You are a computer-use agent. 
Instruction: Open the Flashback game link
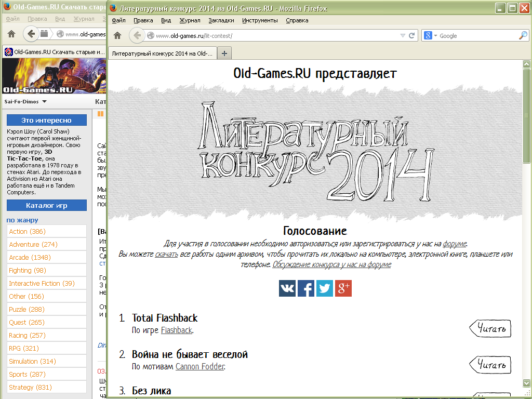tap(177, 330)
